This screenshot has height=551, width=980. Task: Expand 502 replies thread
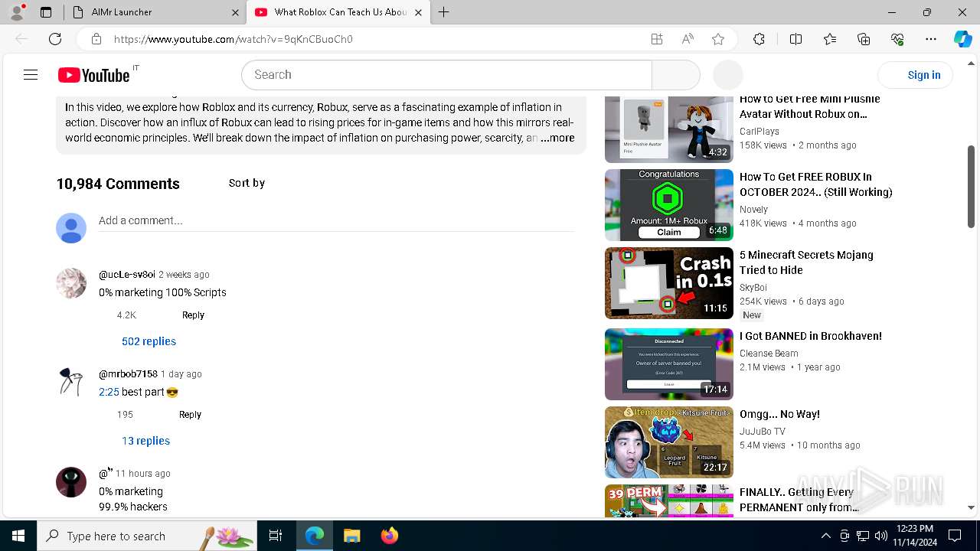pos(149,341)
